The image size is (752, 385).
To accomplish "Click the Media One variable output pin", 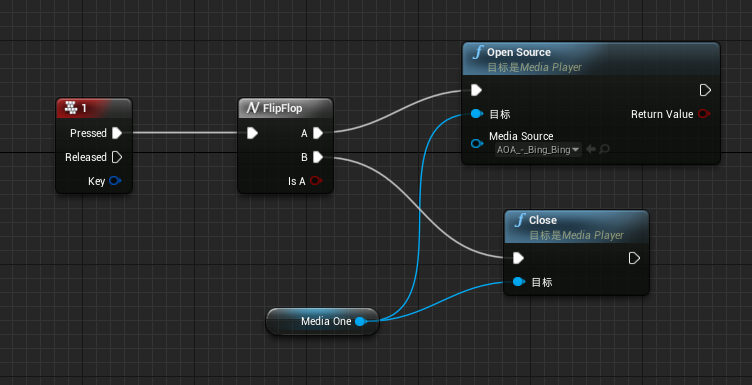I will pos(361,321).
